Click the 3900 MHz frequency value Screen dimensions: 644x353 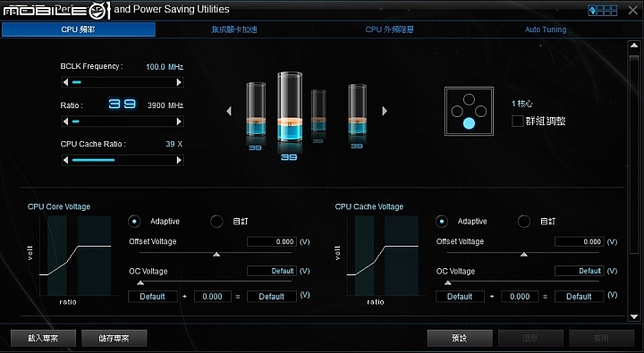coord(165,105)
